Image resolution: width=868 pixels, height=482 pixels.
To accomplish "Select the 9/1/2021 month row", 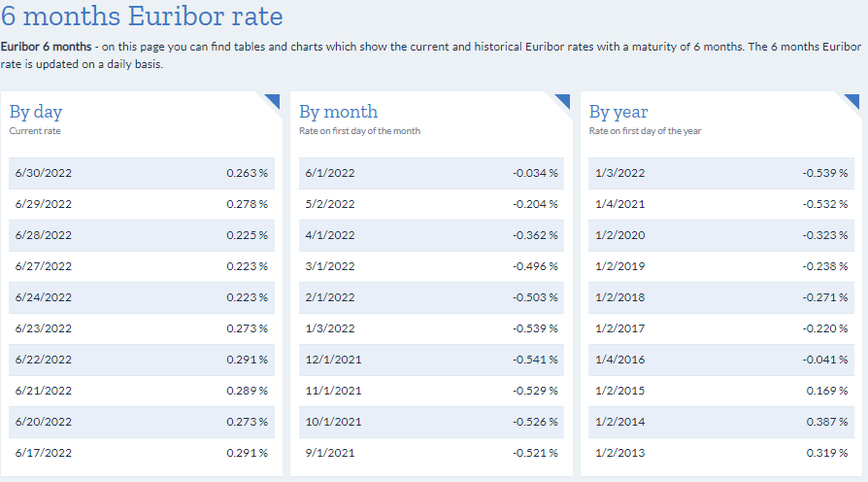I will [x=432, y=453].
